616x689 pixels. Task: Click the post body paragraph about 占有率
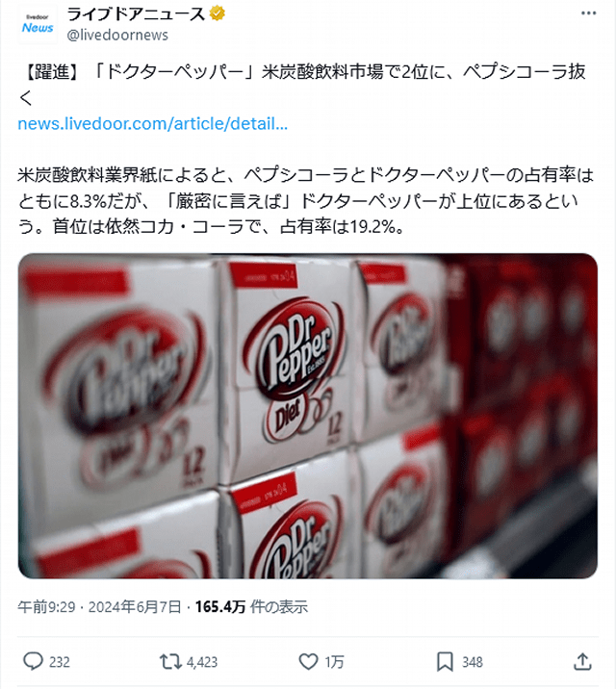(306, 201)
